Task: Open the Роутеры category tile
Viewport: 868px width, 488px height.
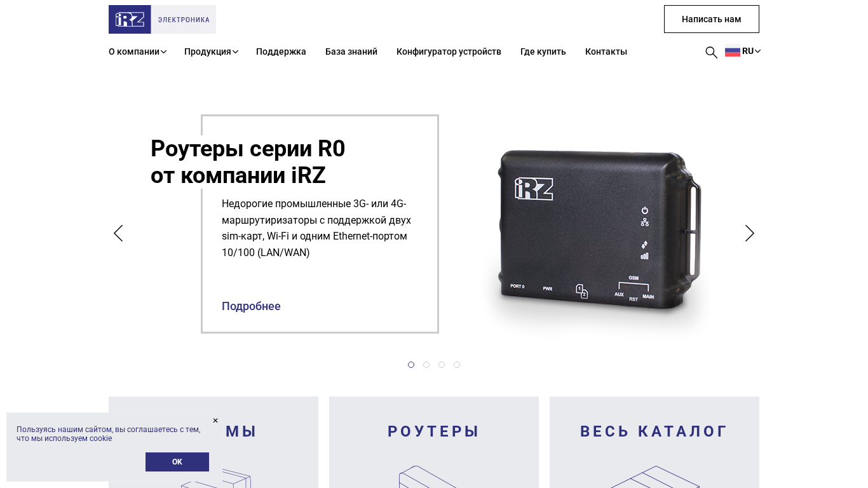Action: [x=434, y=442]
